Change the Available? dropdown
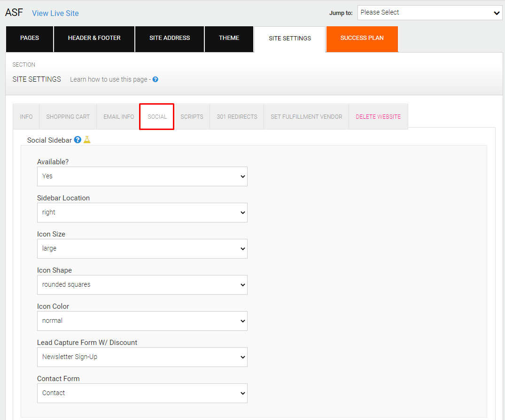 click(x=142, y=176)
